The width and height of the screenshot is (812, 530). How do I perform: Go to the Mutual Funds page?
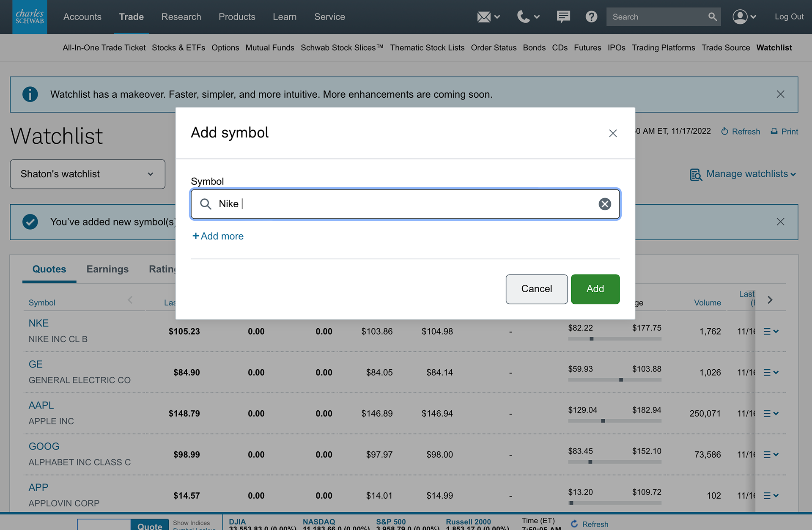pyautogui.click(x=270, y=48)
